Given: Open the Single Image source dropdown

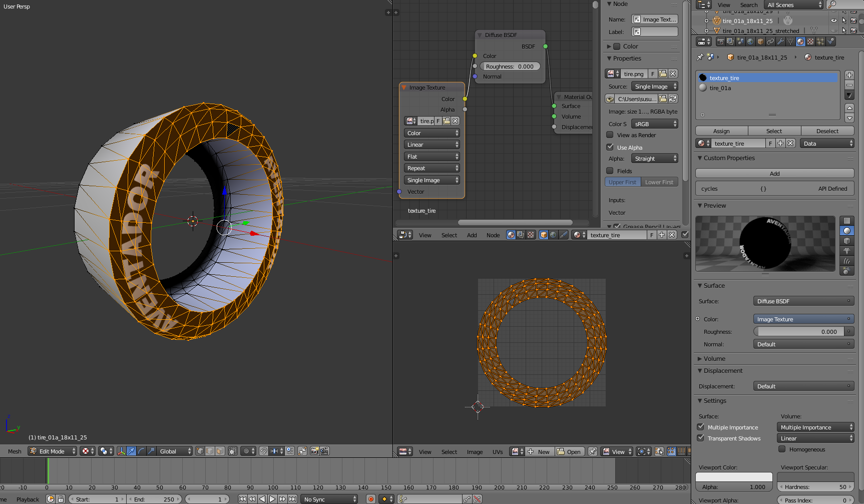Looking at the screenshot, I should pyautogui.click(x=654, y=87).
